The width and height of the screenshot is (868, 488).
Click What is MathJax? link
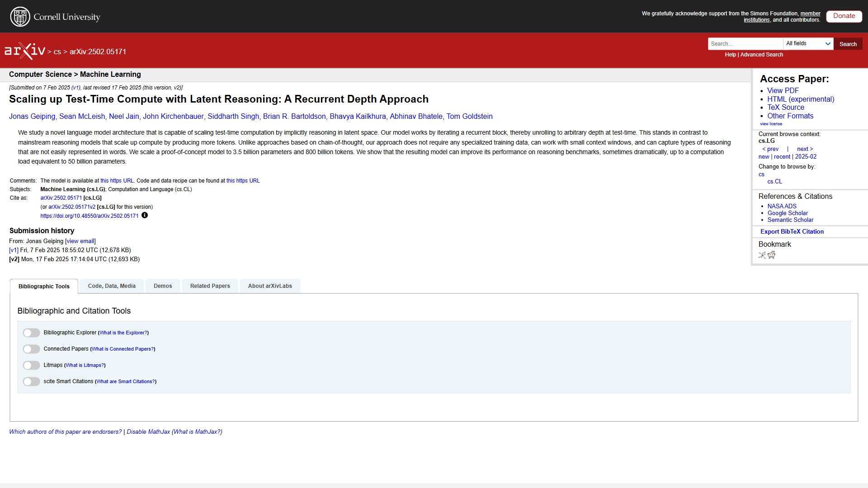pos(197,432)
